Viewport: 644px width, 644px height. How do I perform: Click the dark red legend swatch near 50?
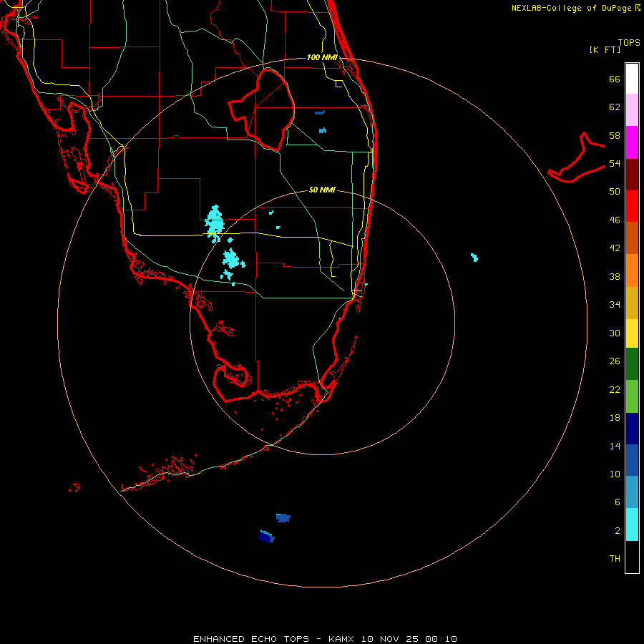(632, 174)
